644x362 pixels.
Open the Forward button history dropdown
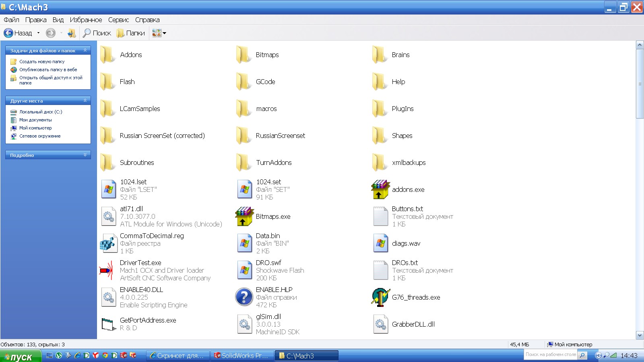pos(61,33)
